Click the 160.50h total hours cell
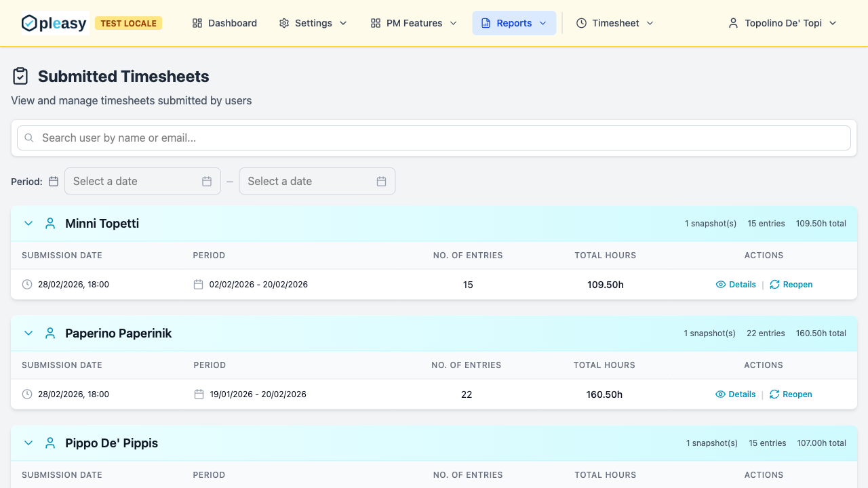868x488 pixels. (604, 394)
